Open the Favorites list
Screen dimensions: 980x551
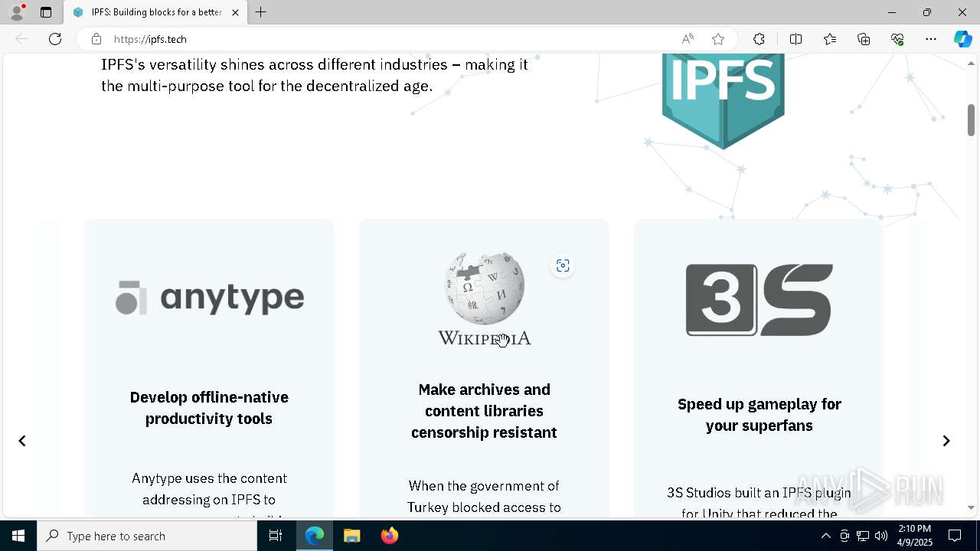[830, 39]
